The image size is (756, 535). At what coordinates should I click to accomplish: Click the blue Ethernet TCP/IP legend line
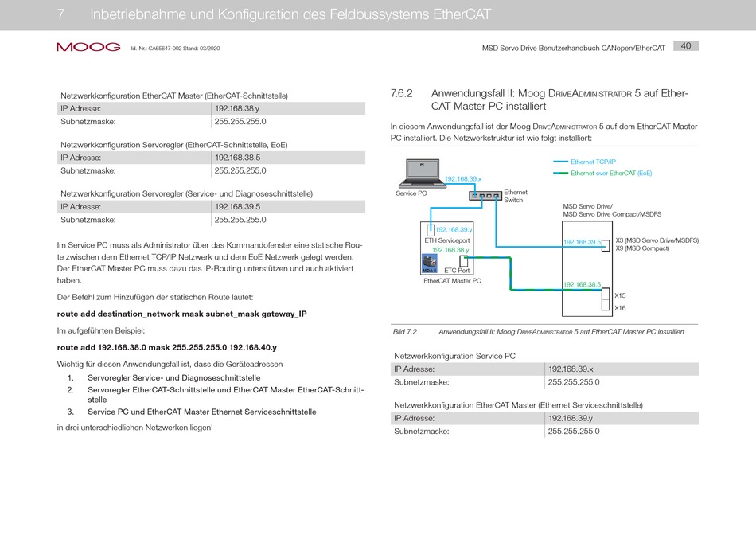click(x=560, y=162)
